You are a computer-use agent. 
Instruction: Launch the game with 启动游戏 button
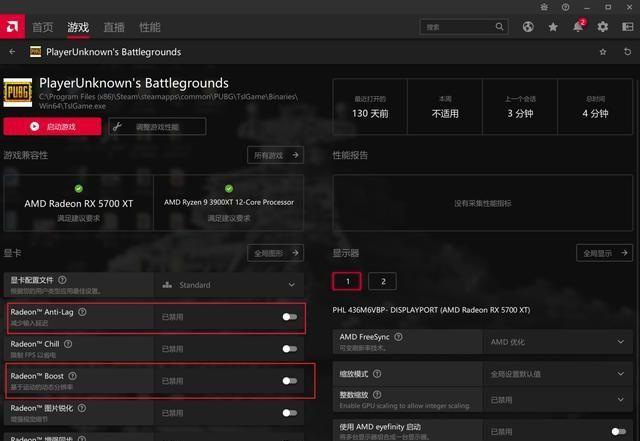(x=52, y=127)
